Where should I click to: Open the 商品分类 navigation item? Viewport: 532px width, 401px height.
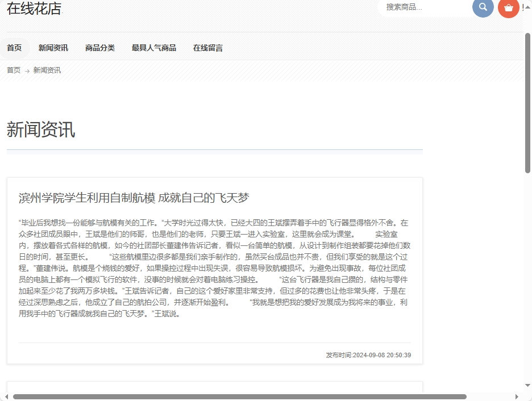coord(99,48)
